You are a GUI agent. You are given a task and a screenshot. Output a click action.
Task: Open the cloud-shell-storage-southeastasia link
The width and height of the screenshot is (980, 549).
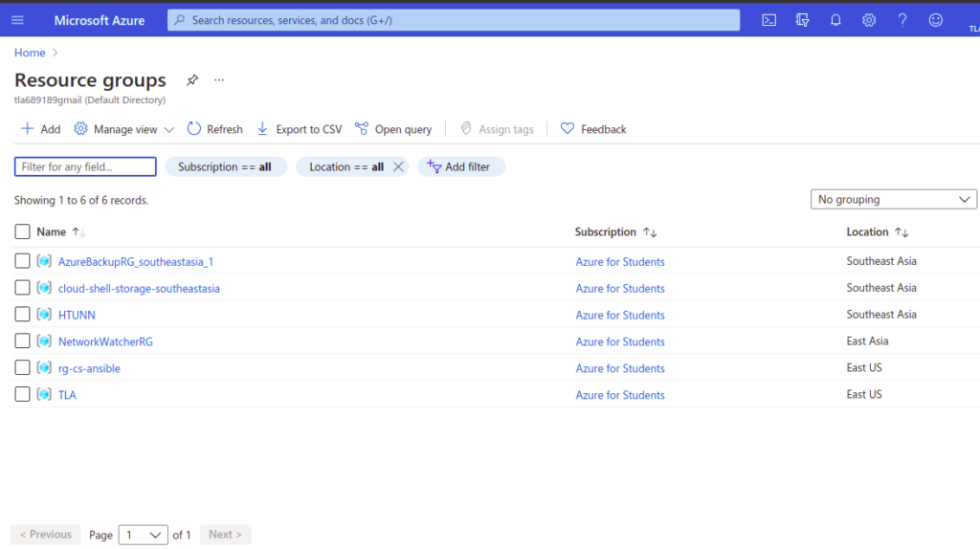coord(139,289)
